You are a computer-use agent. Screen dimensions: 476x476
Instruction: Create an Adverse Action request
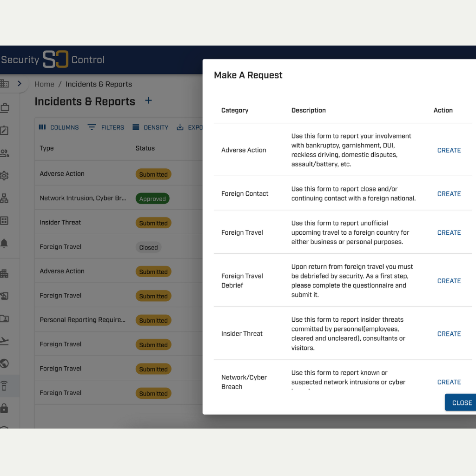(x=449, y=150)
